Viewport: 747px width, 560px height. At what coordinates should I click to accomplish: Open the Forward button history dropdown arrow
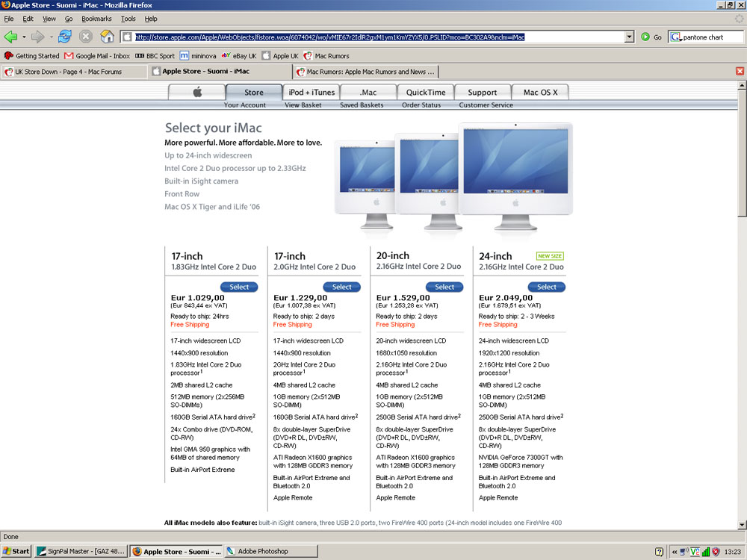coord(51,37)
